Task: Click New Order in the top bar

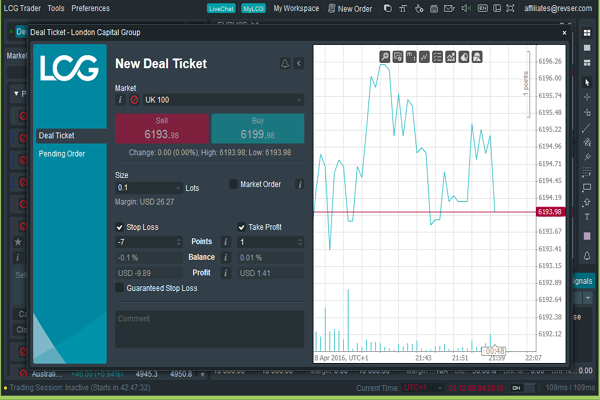Action: [350, 8]
